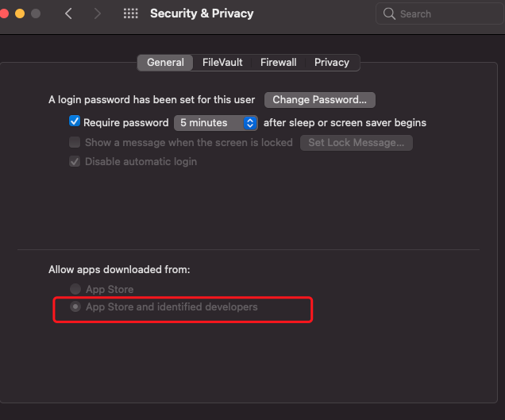Click the green zoom window button
The width and height of the screenshot is (505, 420).
click(36, 13)
